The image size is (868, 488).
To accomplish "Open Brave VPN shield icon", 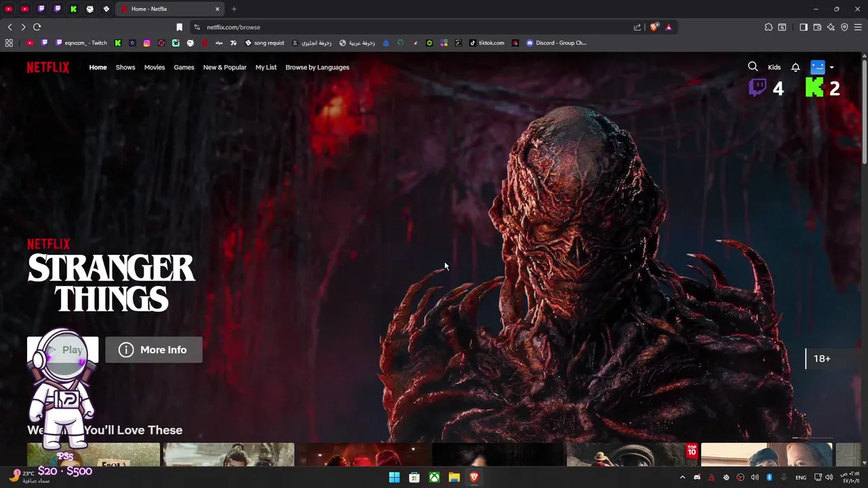I will (844, 27).
